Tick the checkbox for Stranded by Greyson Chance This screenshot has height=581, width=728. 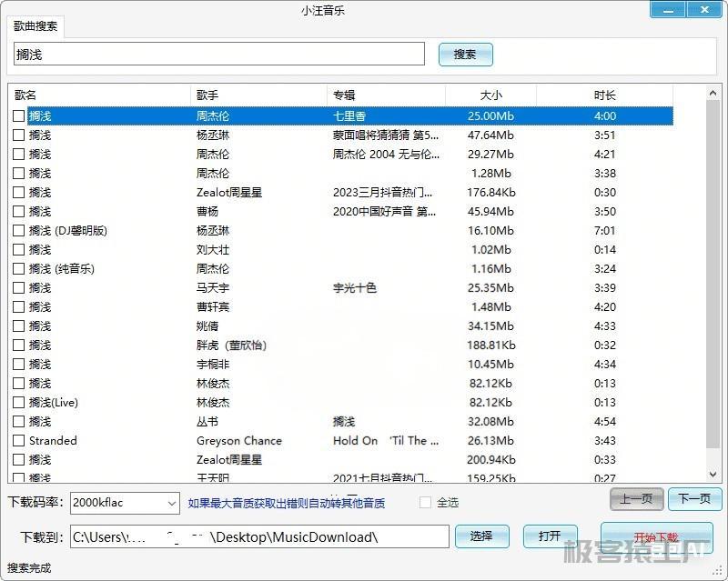tap(19, 441)
